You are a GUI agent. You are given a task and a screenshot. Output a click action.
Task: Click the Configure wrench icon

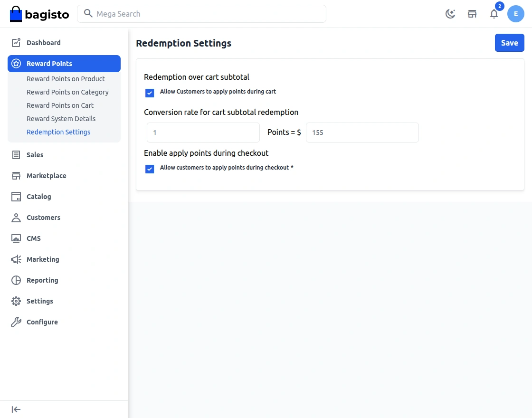tap(16, 322)
